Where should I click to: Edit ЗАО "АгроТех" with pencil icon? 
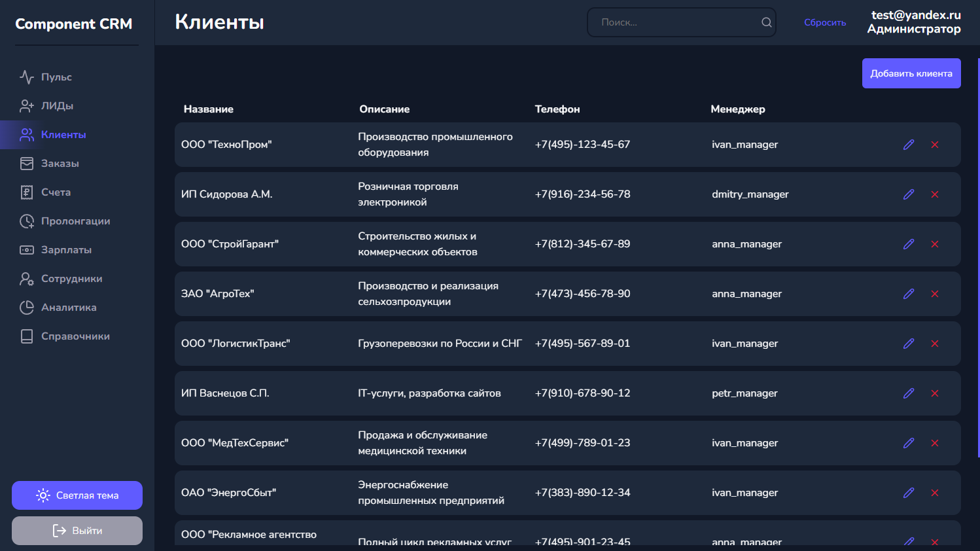click(x=909, y=294)
